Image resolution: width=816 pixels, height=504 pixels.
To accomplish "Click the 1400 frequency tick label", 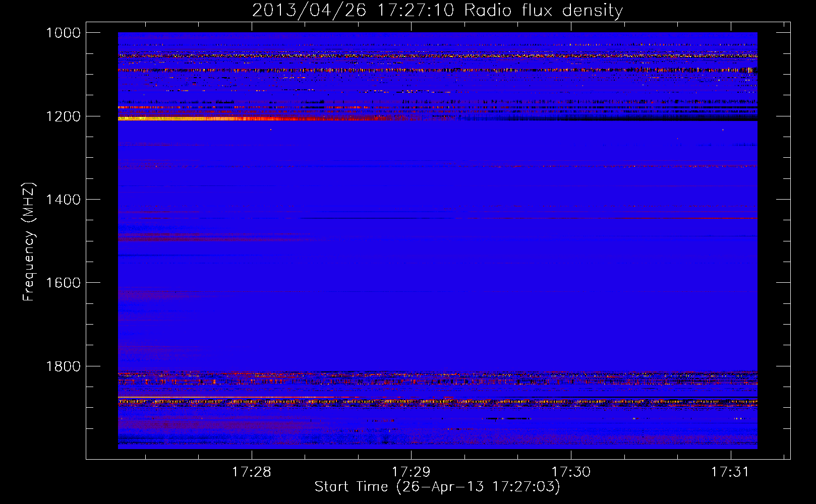I will click(x=63, y=200).
